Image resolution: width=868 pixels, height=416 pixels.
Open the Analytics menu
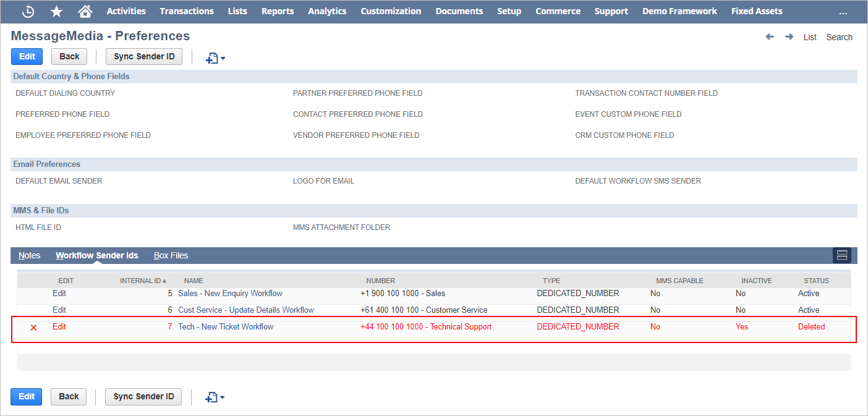click(327, 11)
